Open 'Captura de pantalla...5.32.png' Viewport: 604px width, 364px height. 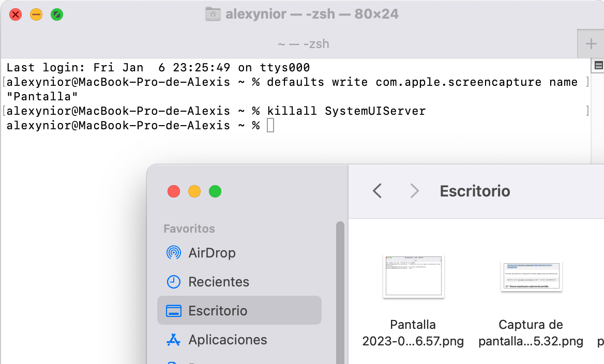tap(531, 277)
